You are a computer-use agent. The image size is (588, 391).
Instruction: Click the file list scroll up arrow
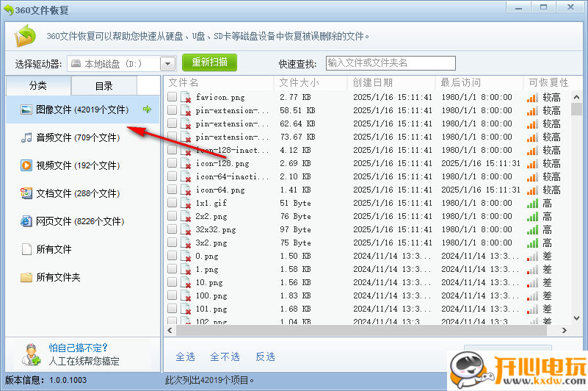(x=576, y=97)
